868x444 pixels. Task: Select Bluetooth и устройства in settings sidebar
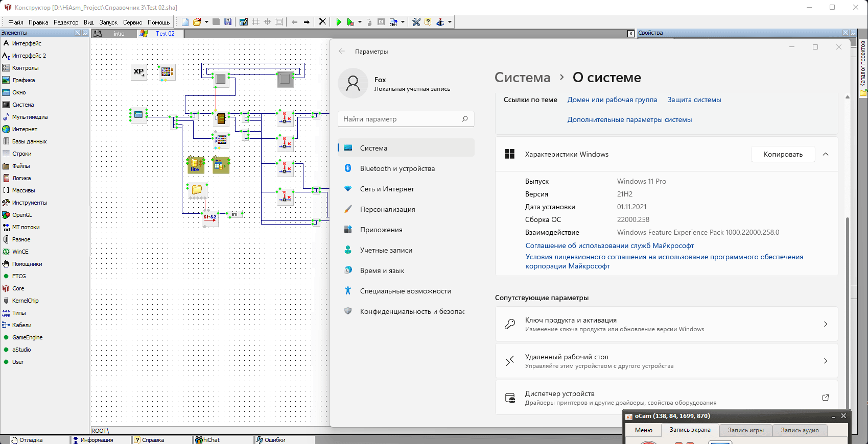pyautogui.click(x=406, y=168)
